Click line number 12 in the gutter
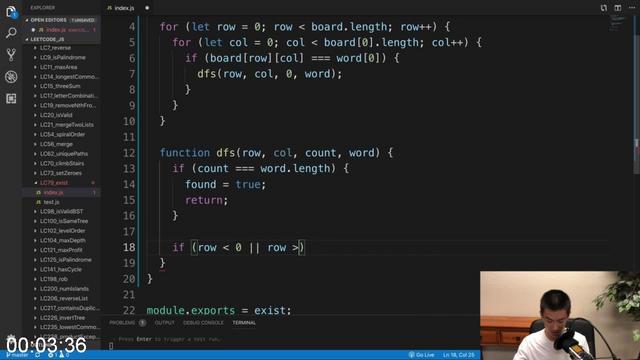 click(129, 153)
